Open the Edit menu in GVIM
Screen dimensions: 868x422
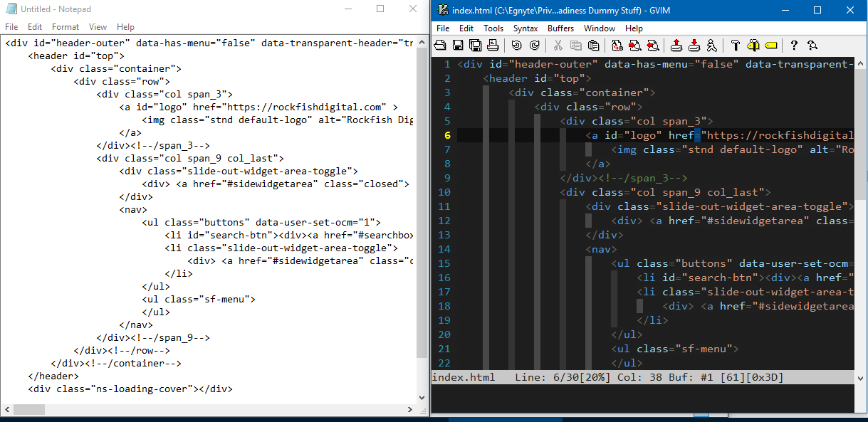[466, 28]
